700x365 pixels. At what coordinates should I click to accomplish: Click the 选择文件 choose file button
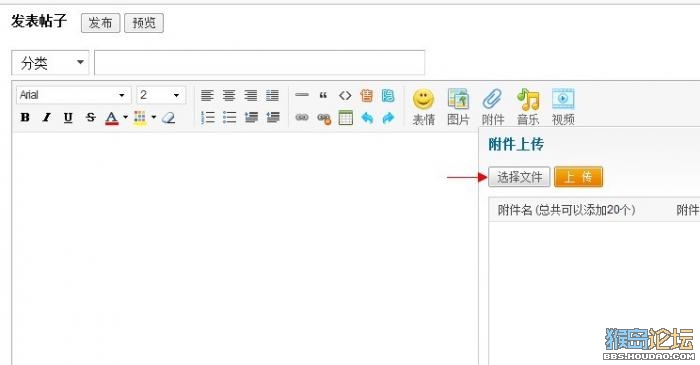tap(519, 177)
